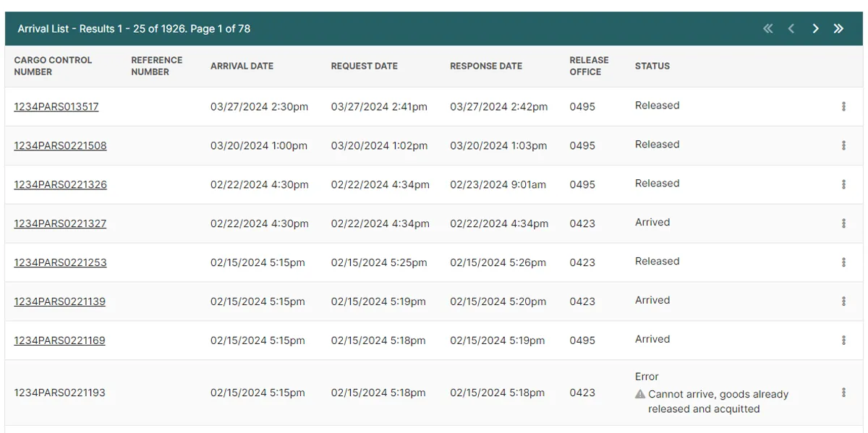868x433 pixels.
Task: Open actions menu for 1234PARS0221326 row
Action: tap(843, 184)
